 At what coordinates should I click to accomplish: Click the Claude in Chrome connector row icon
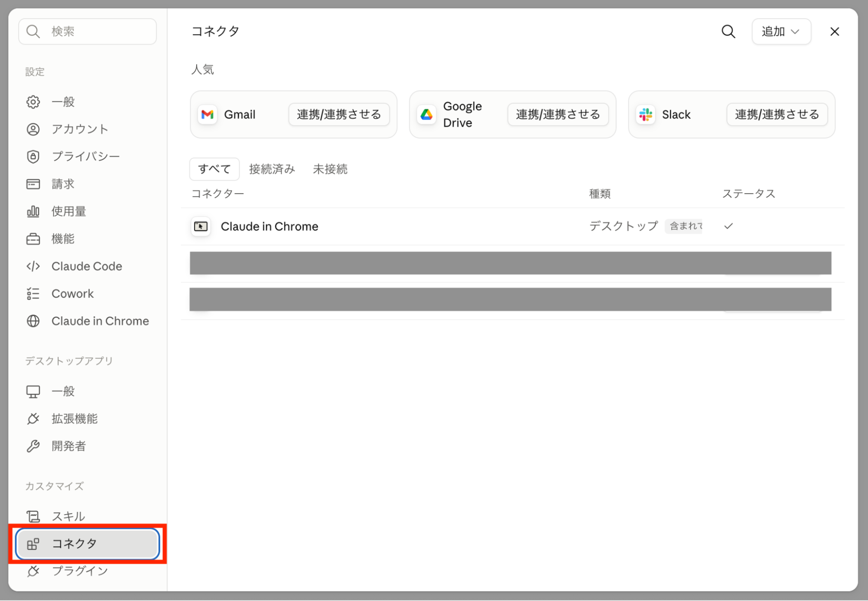[x=201, y=227]
